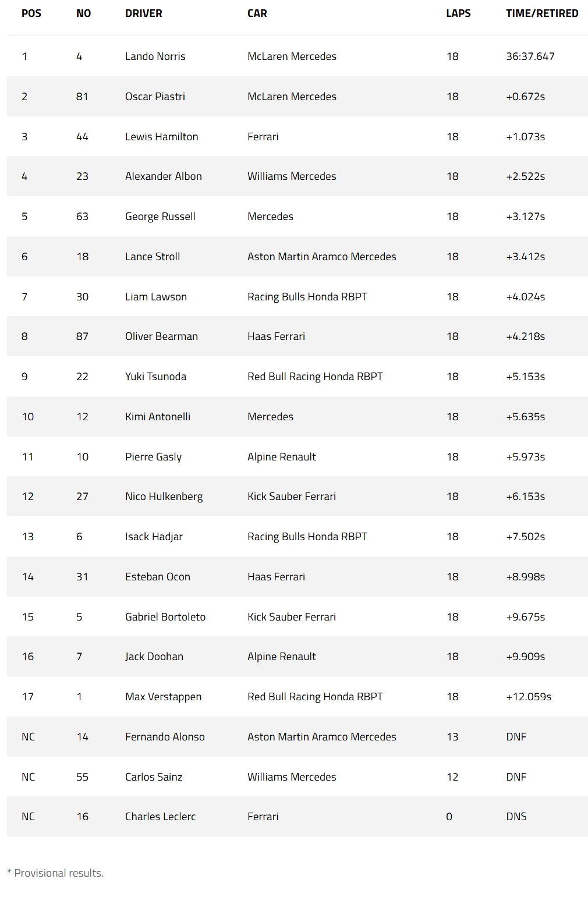Click Kimi Antonelli's name

[157, 417]
